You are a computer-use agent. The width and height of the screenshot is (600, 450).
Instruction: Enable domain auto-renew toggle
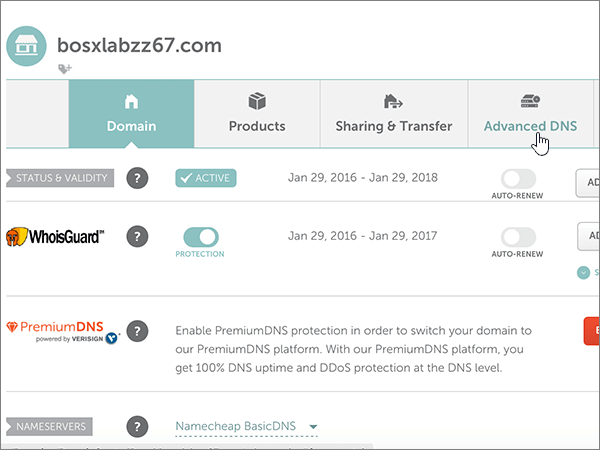tap(517, 178)
